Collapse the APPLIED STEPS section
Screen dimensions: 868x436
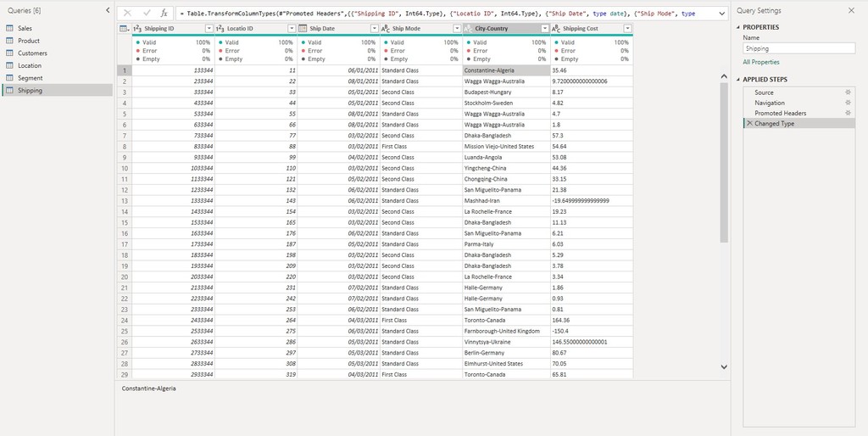tap(738, 80)
